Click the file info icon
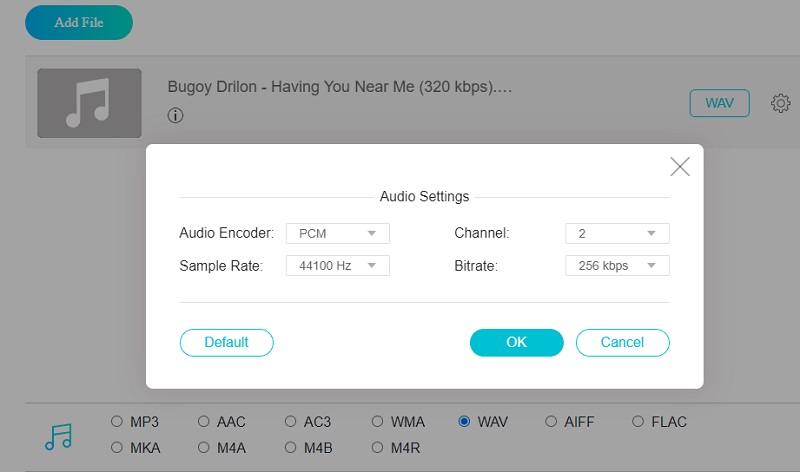This screenshot has height=472, width=800. (x=176, y=115)
